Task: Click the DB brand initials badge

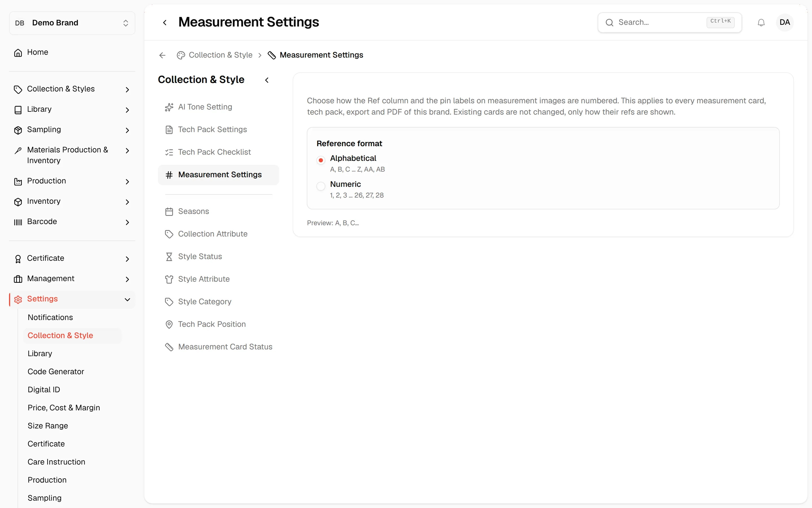Action: tap(19, 23)
